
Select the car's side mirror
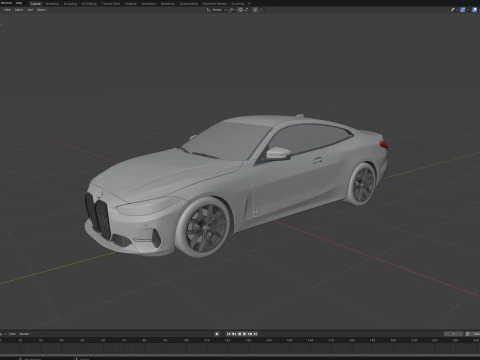[278, 153]
